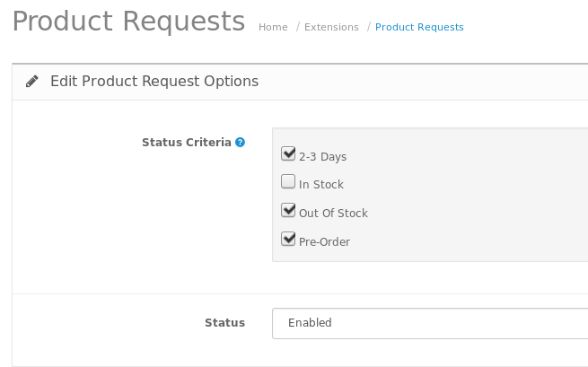Click the Product Requests breadcrumb link

click(419, 27)
